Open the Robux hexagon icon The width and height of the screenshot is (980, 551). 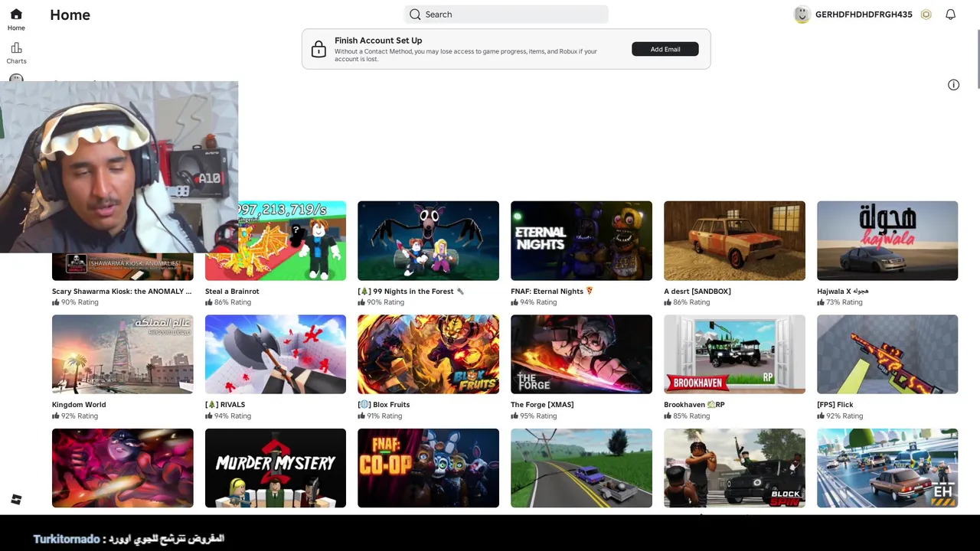tap(926, 15)
